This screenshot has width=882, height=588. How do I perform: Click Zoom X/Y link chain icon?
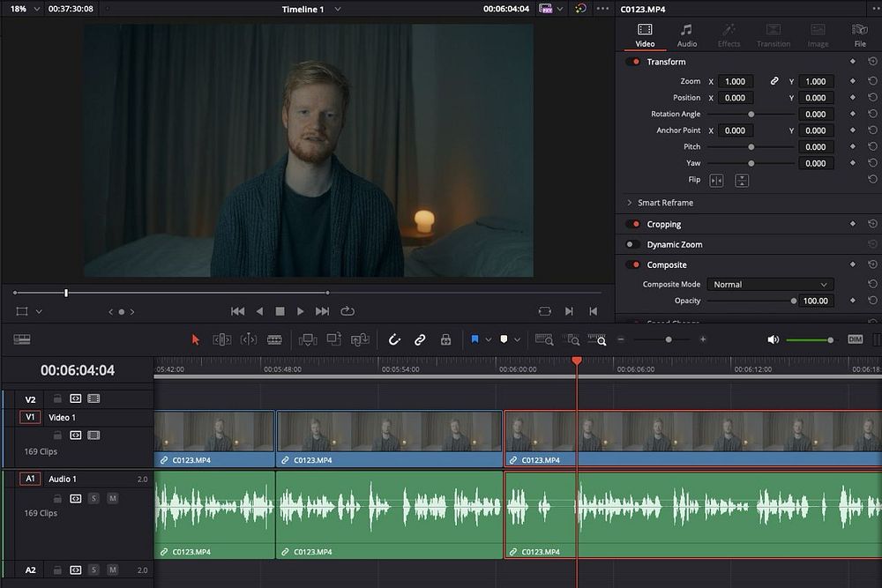click(774, 81)
